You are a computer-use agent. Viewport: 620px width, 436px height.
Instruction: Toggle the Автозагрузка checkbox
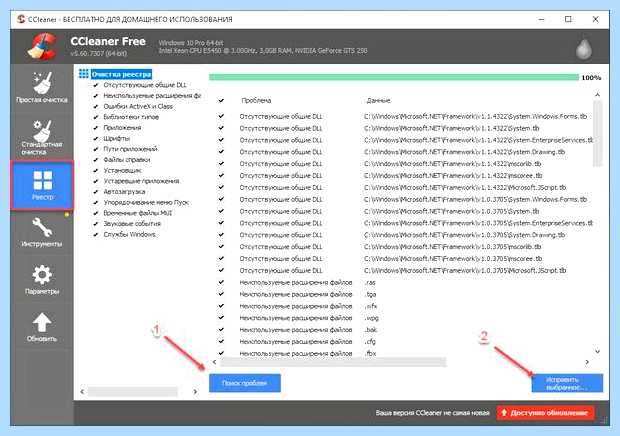[95, 192]
